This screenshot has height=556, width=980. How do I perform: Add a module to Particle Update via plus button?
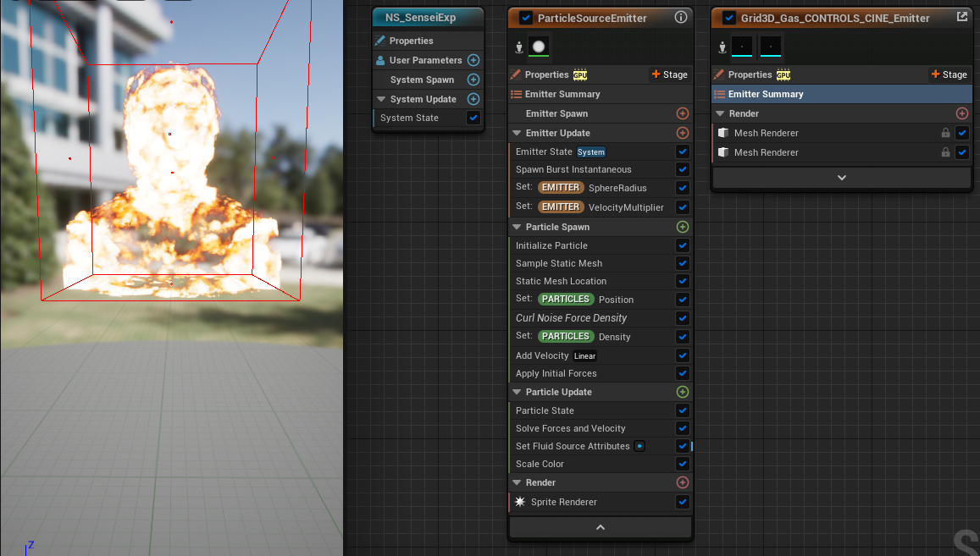tap(683, 391)
